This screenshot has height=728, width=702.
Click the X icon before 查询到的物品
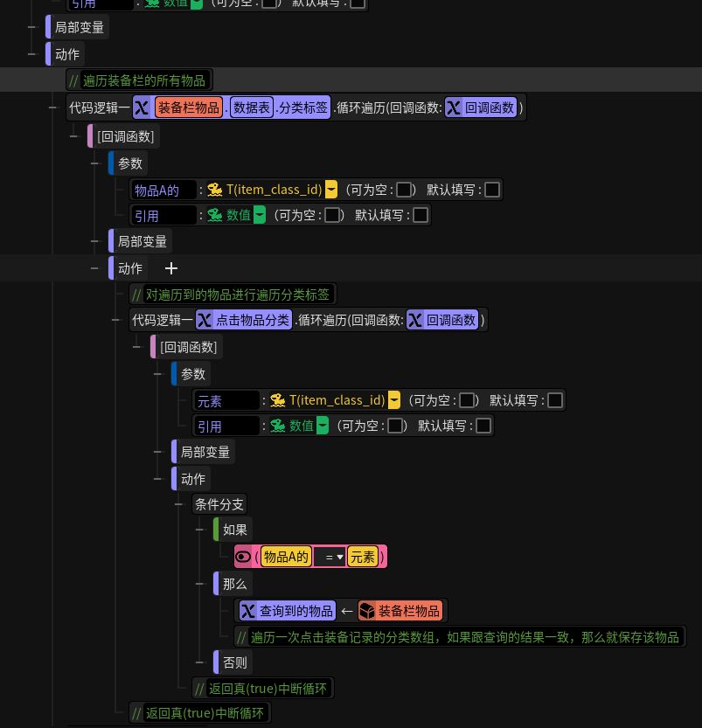click(x=248, y=611)
